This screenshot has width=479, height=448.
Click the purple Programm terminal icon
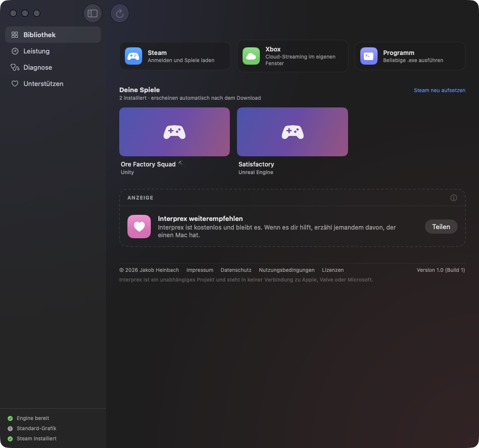pos(369,56)
